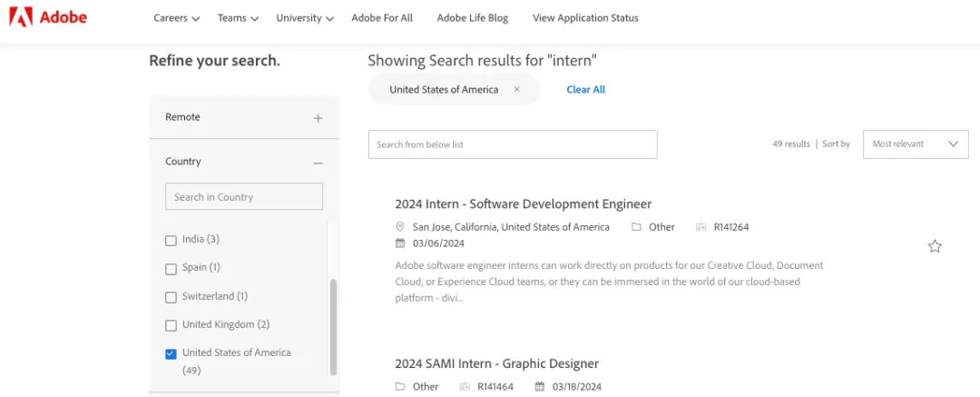Click the country list scrollbar
This screenshot has width=980, height=397.
pos(333,327)
